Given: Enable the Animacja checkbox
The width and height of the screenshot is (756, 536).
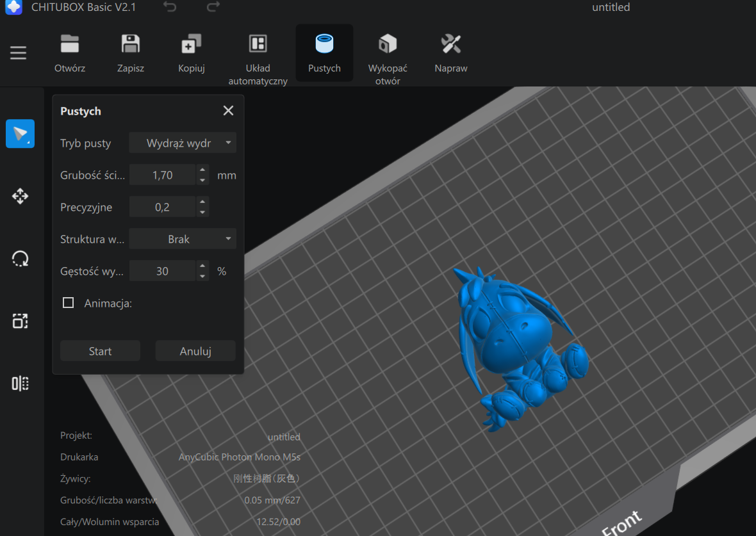Looking at the screenshot, I should [69, 303].
